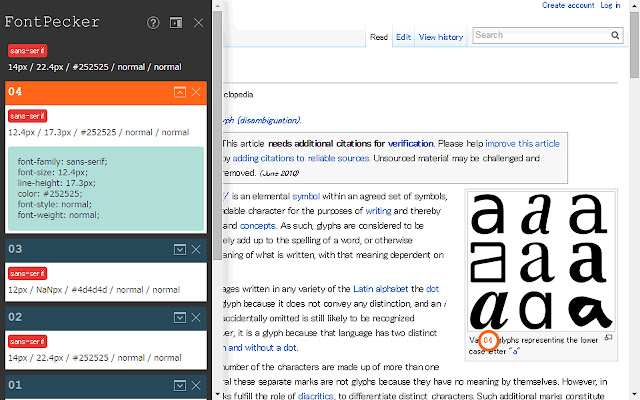Toggle the FontPecker panel dock icon

click(176, 22)
